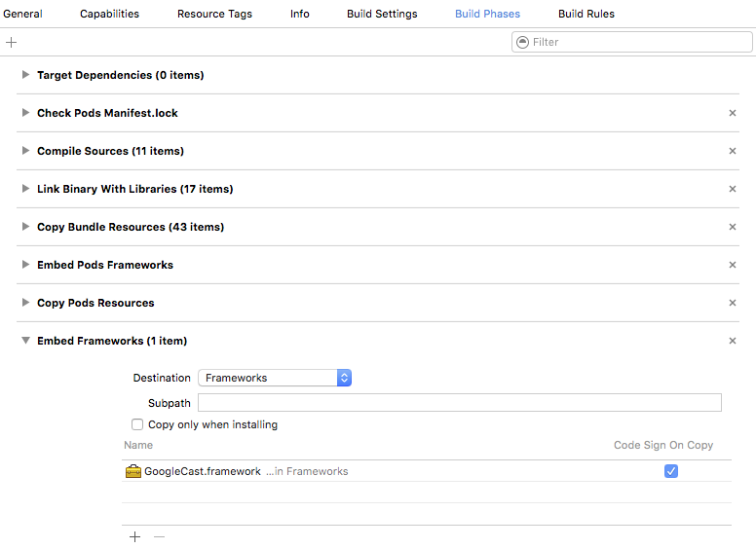Switch to the Build Settings tab
This screenshot has height=549, width=756.
click(382, 14)
